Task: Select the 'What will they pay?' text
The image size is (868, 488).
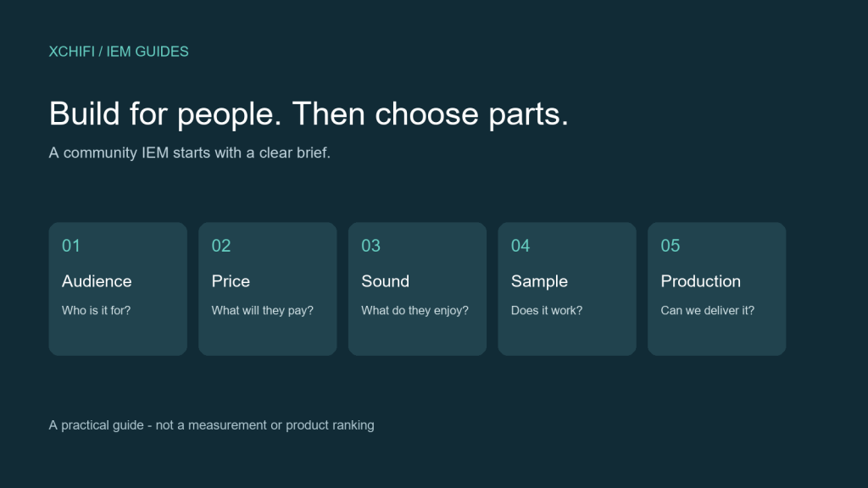Action: [263, 310]
